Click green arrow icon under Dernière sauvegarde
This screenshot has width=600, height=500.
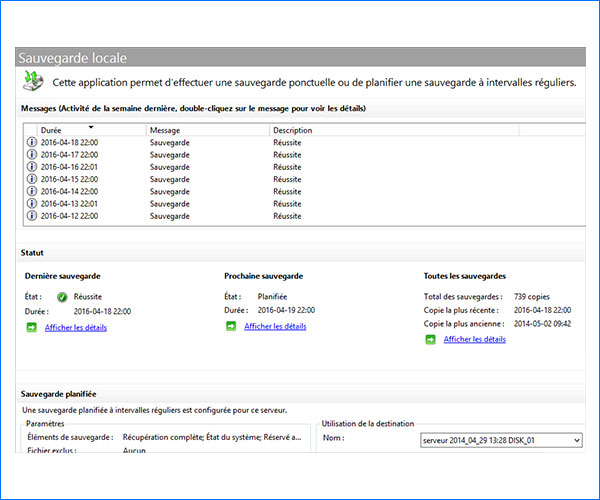click(30, 327)
